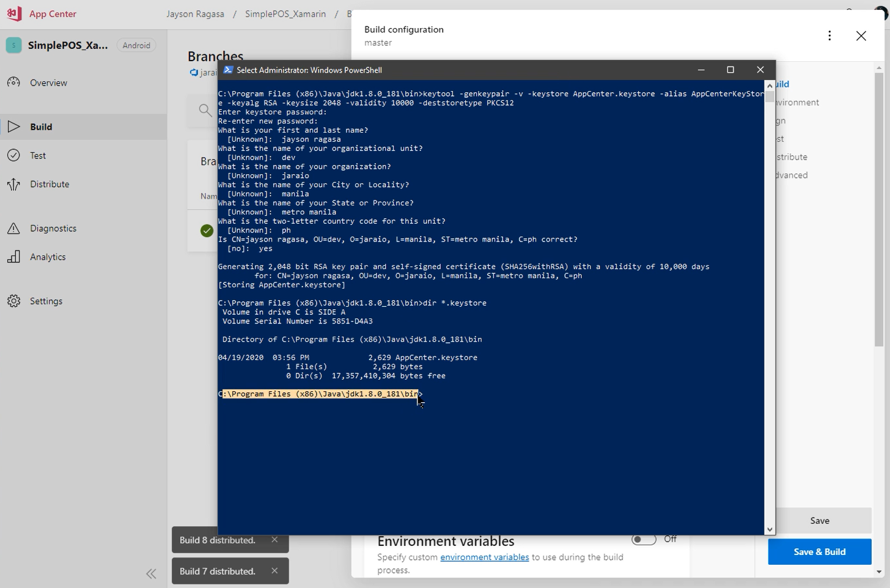This screenshot has width=890, height=588.
Task: Dismiss the Build 7 distributed notification
Action: (274, 570)
